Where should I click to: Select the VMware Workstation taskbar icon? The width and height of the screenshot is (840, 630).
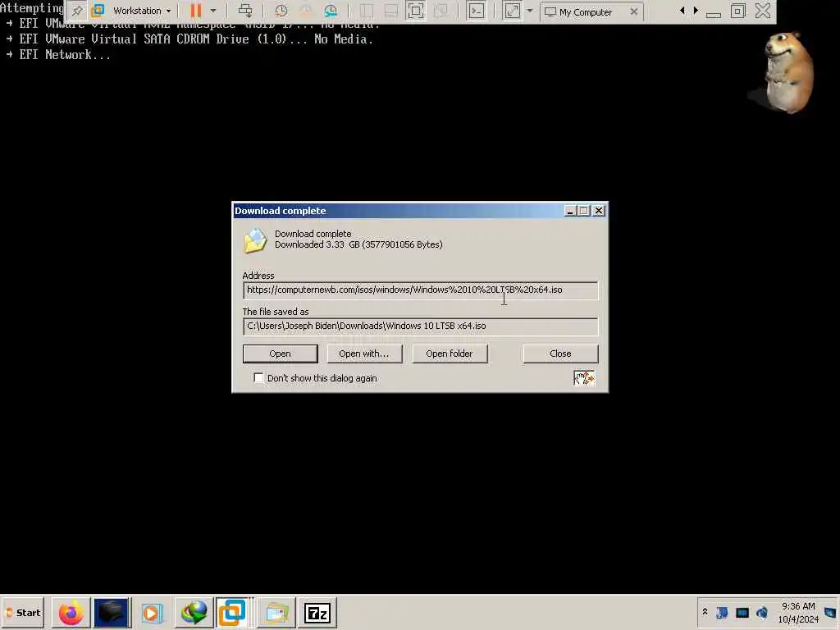232,613
